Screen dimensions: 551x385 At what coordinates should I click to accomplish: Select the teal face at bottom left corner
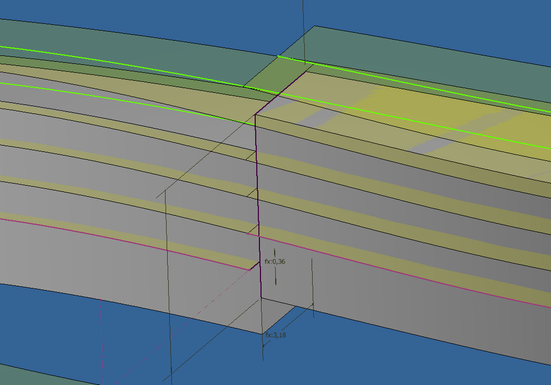click(x=42, y=376)
